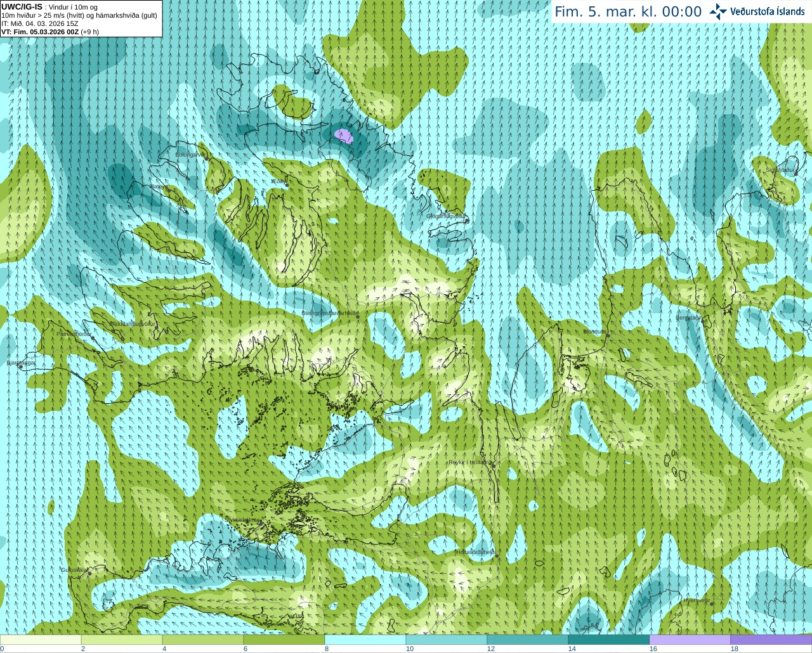Click the Bergstaðir station label
The height and width of the screenshot is (653, 812).
688,318
